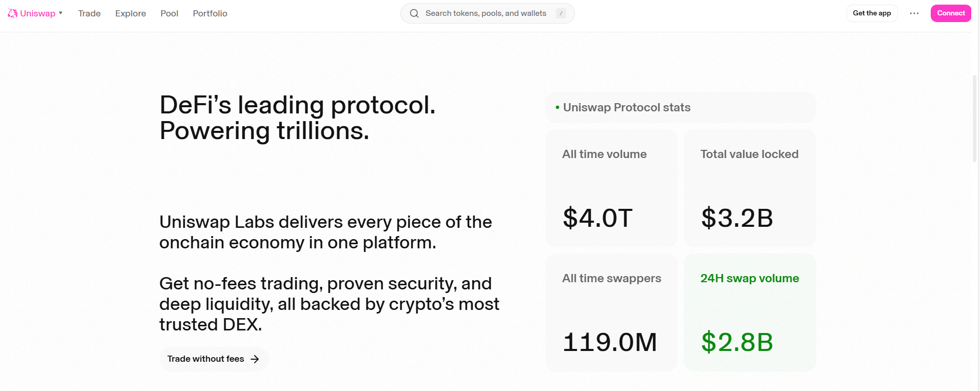Click the Uniswap unicorn logo icon

pos(12,13)
